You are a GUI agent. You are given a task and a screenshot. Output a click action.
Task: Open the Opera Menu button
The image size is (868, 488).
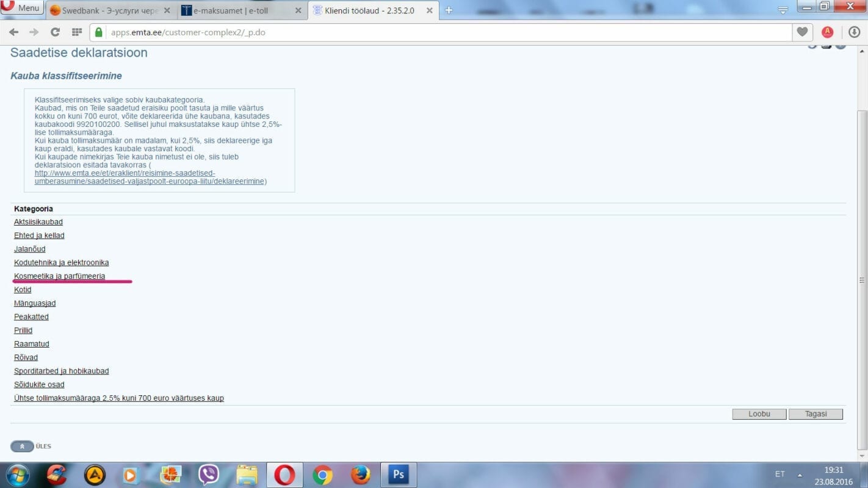(22, 8)
